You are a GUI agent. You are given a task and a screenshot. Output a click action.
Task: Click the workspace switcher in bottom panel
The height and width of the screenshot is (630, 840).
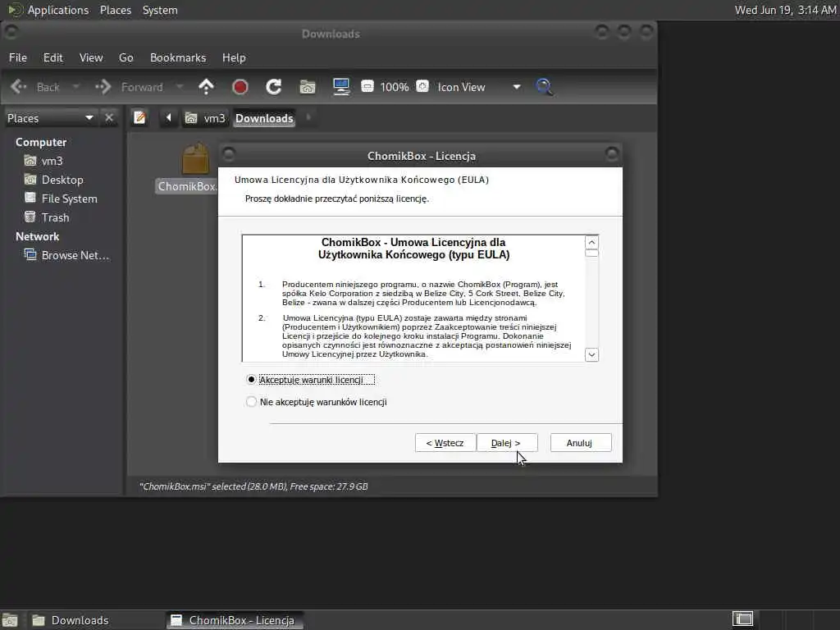pos(742,619)
